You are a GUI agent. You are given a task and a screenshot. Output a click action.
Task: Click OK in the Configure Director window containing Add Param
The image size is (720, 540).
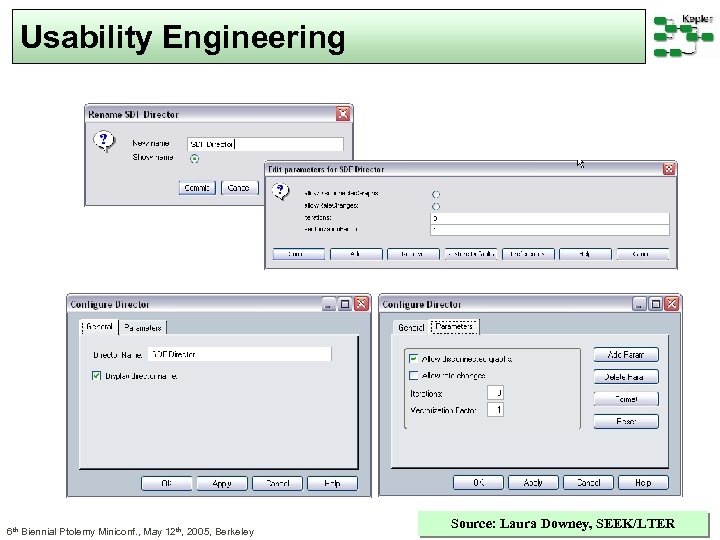click(x=478, y=483)
